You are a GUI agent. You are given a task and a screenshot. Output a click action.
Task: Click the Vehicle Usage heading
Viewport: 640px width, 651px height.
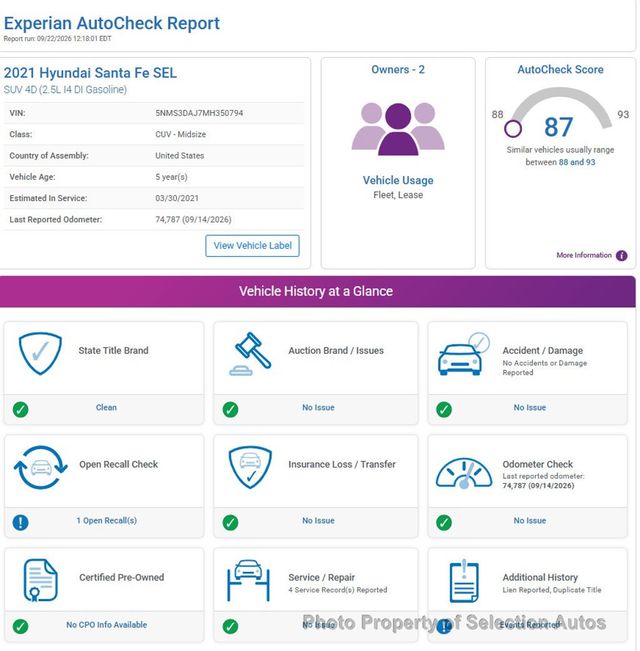(398, 180)
